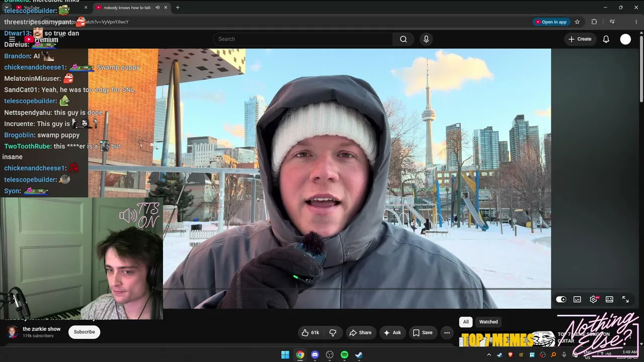Share this YouTube video
This screenshot has height=362, width=644.
(360, 332)
